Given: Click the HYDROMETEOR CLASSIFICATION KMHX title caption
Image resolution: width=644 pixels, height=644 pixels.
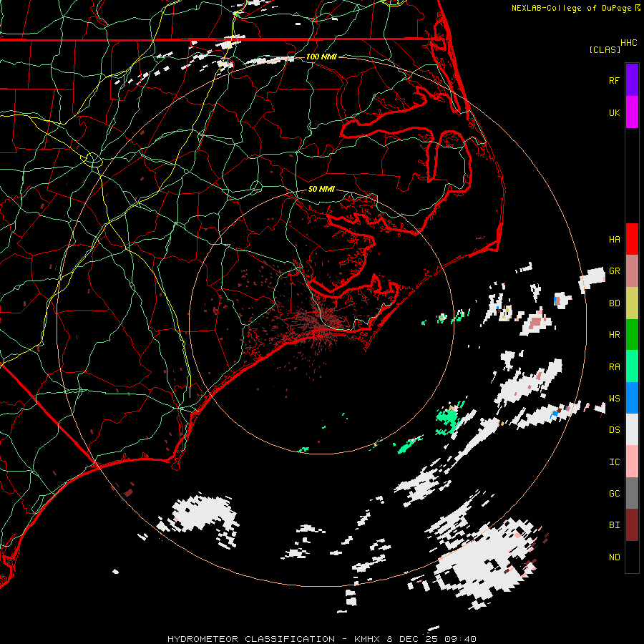Looking at the screenshot, I should tap(322, 639).
